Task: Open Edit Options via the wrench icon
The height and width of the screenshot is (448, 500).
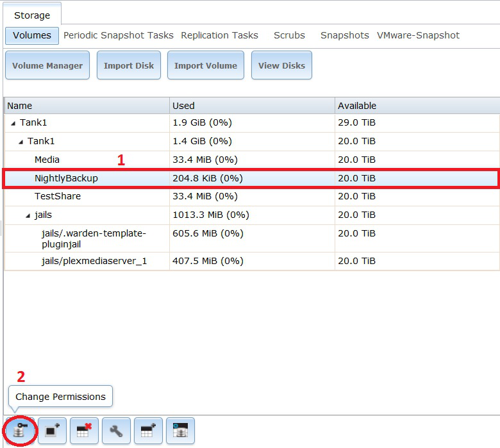Action: (116, 431)
